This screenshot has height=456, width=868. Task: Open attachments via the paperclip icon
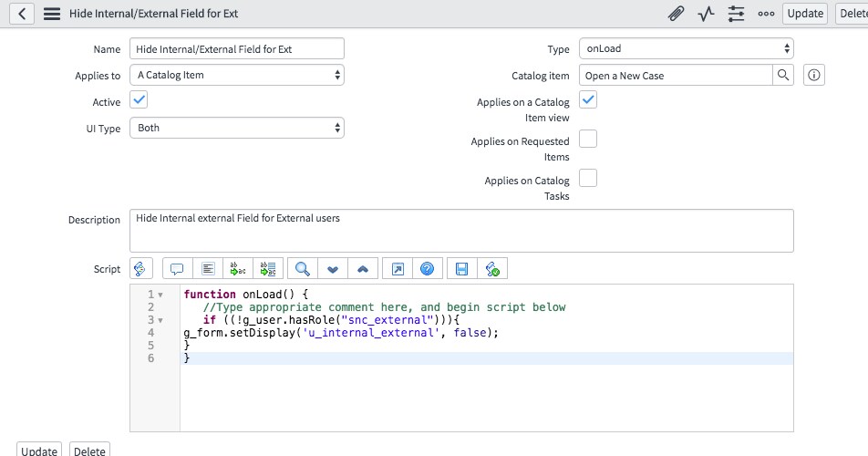coord(676,14)
